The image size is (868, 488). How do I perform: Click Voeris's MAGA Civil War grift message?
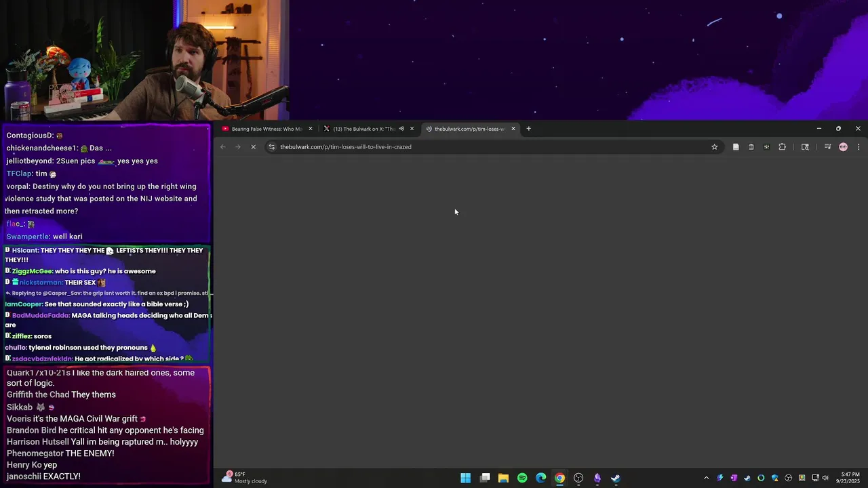(x=77, y=419)
